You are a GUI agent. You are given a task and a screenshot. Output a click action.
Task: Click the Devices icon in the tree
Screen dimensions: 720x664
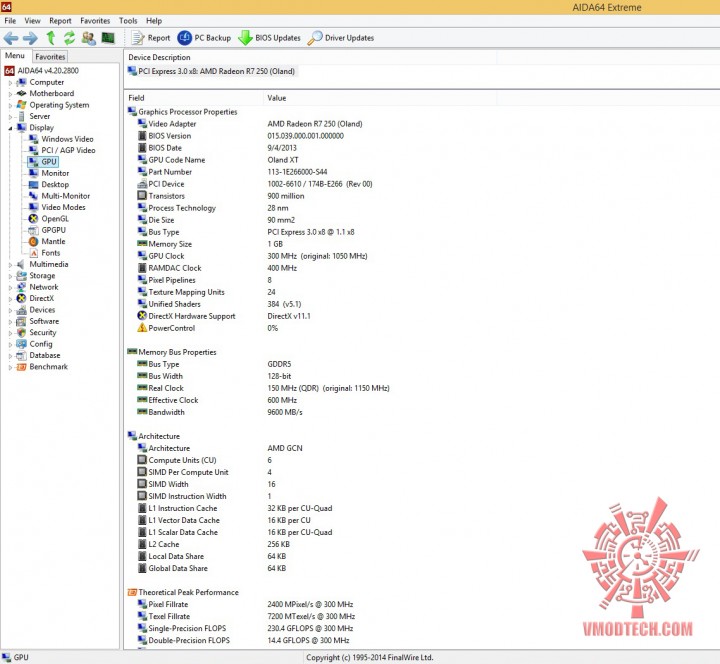pos(21,310)
